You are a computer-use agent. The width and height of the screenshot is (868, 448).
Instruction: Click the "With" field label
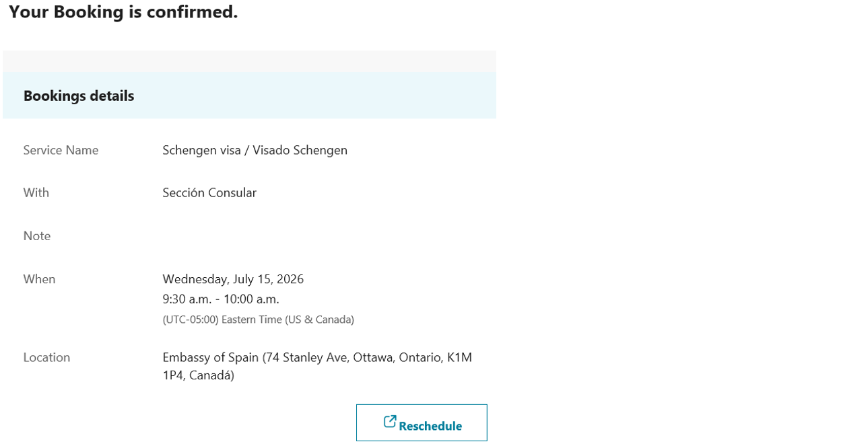tap(36, 193)
